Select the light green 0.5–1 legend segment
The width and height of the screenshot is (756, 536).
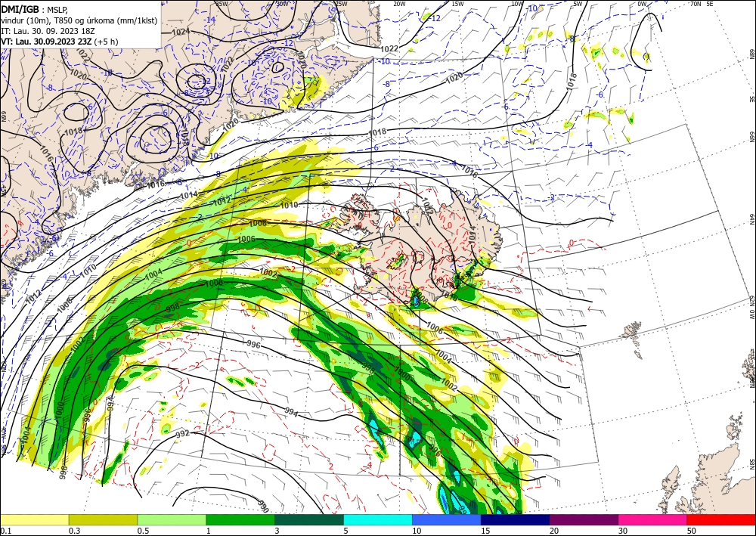coord(172,519)
